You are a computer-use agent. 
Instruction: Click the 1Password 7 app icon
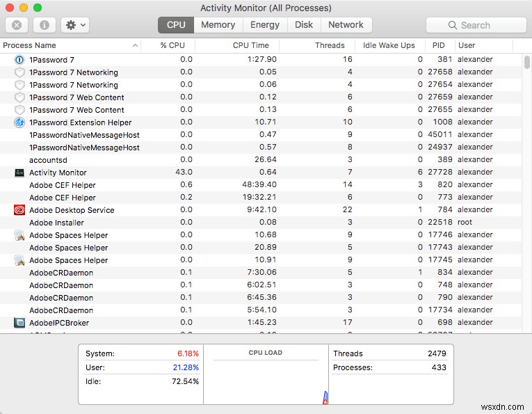point(19,60)
